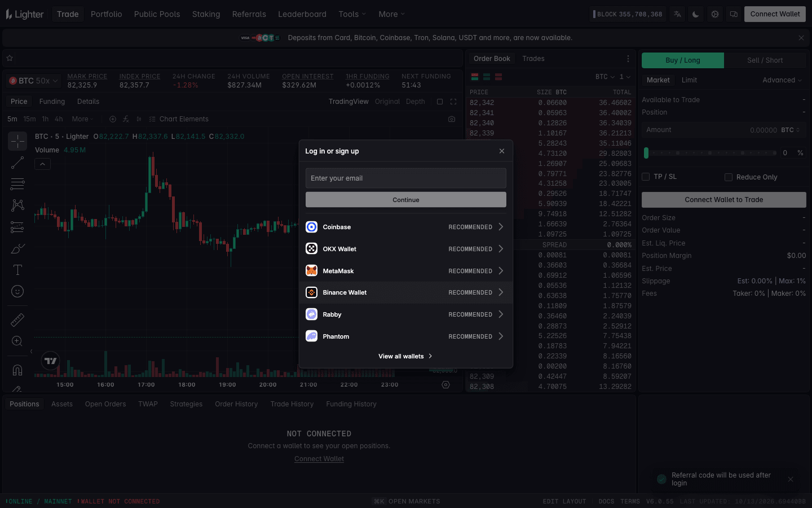This screenshot has width=812, height=508.
Task: Click the Enter your email field
Action: (406, 178)
